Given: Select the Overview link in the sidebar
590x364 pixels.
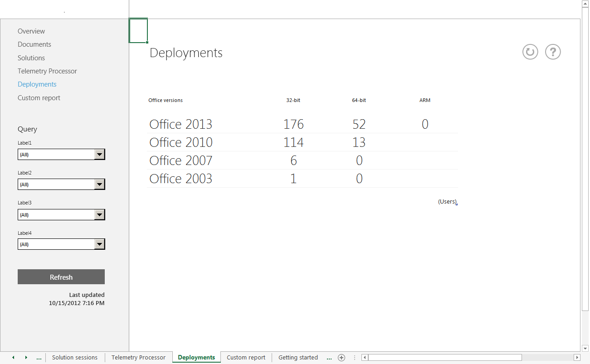Looking at the screenshot, I should click(x=31, y=31).
